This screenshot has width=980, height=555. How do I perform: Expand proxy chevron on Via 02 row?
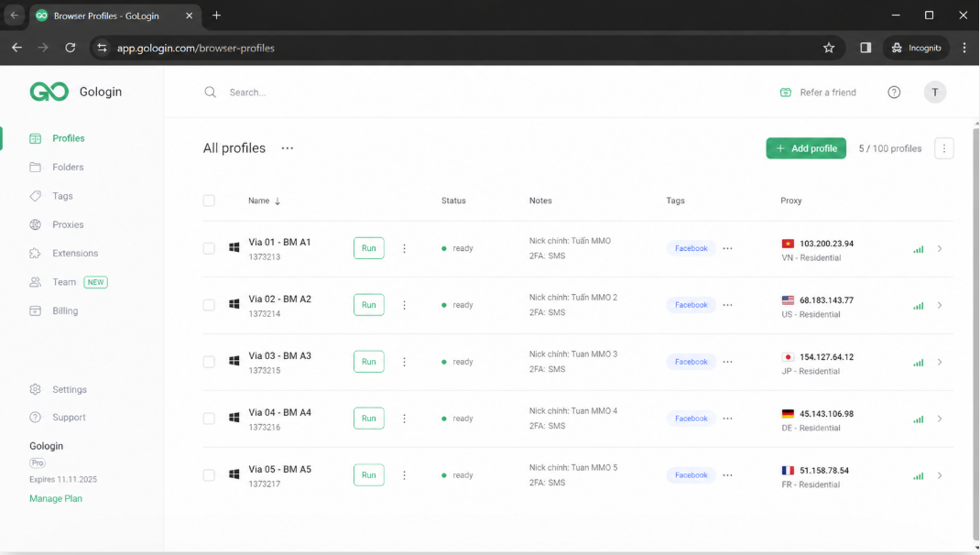click(940, 306)
